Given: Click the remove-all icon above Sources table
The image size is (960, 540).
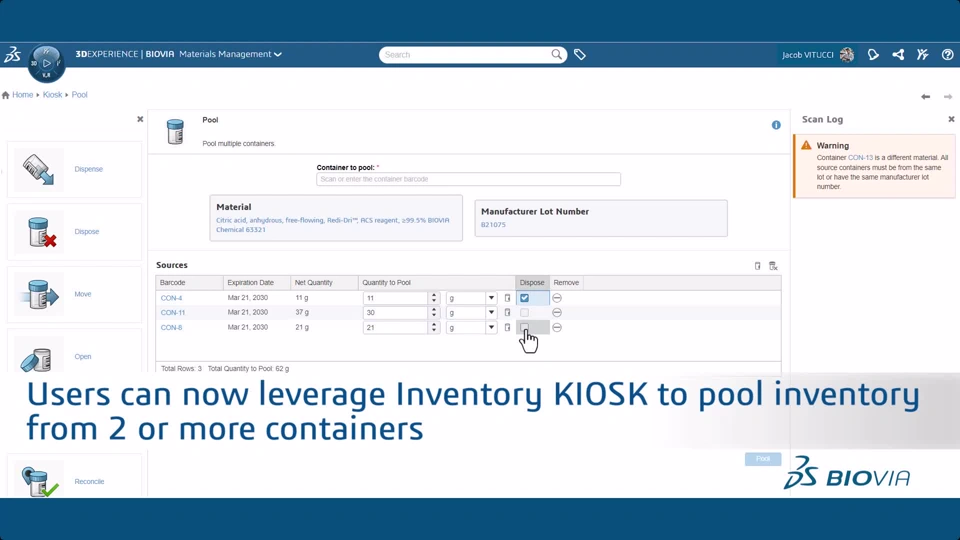Looking at the screenshot, I should 773,266.
